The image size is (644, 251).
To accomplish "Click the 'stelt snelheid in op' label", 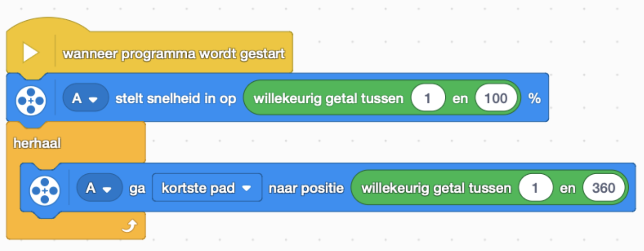I will point(176,98).
